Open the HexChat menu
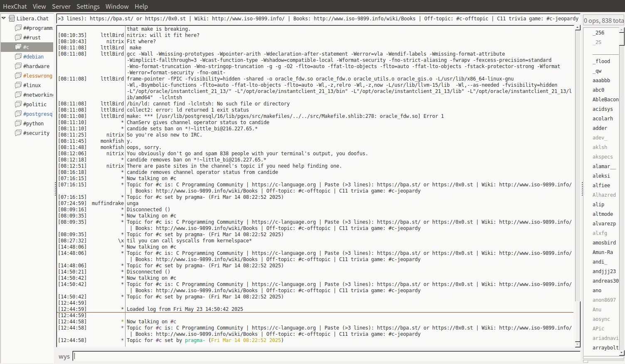This screenshot has height=364, width=625. 15,6
